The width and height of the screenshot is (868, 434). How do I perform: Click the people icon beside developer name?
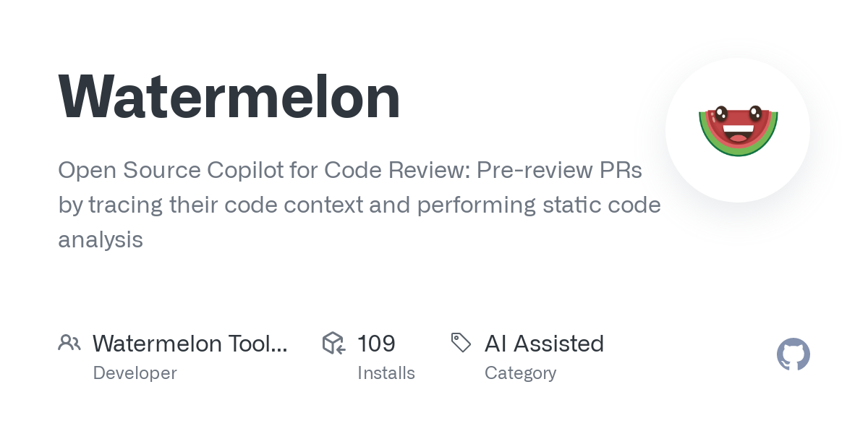69,343
